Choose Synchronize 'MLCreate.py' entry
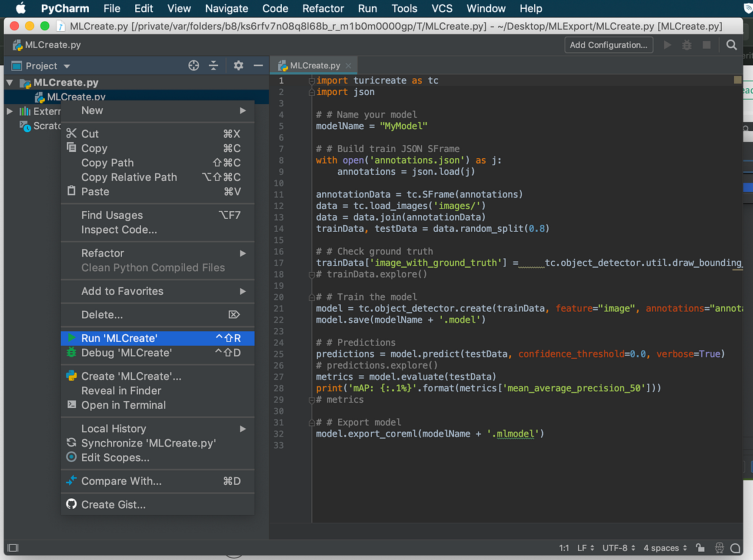This screenshot has width=753, height=560. click(158, 443)
